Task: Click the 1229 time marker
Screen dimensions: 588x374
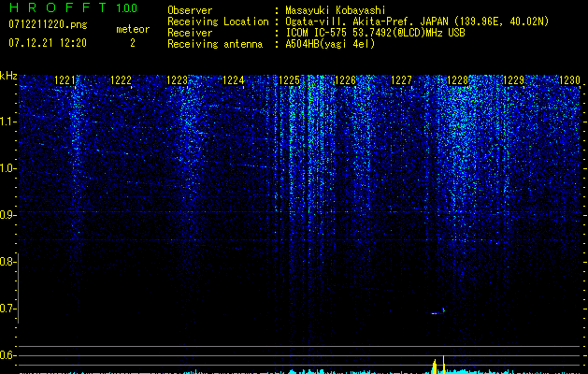Action: (x=513, y=80)
